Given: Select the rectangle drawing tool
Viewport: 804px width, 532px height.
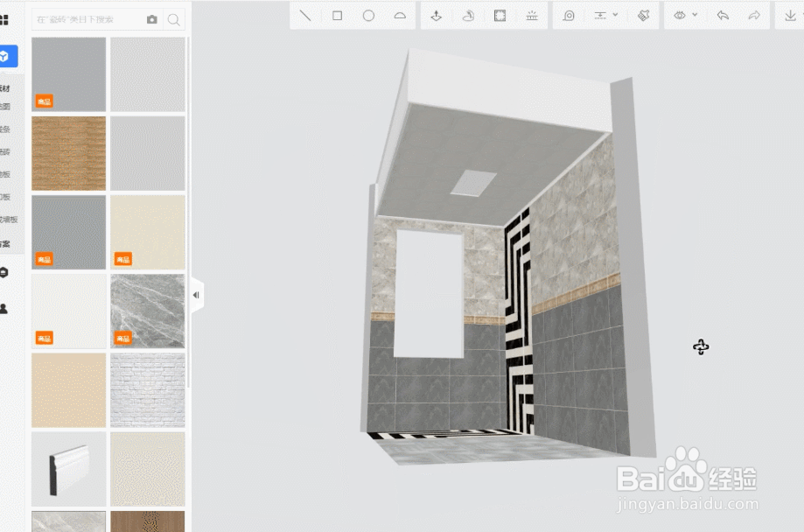Looking at the screenshot, I should (338, 16).
